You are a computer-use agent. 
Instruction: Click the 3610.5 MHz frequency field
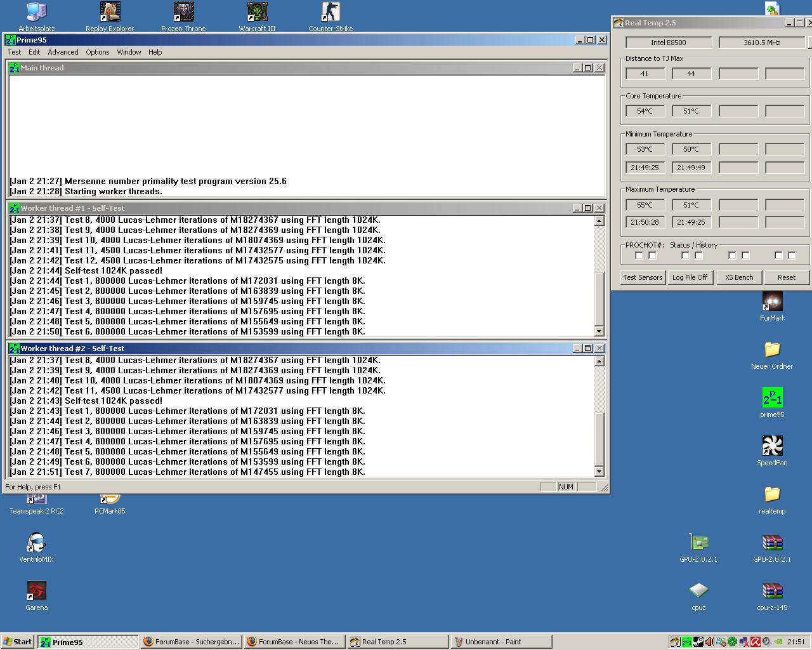click(761, 43)
